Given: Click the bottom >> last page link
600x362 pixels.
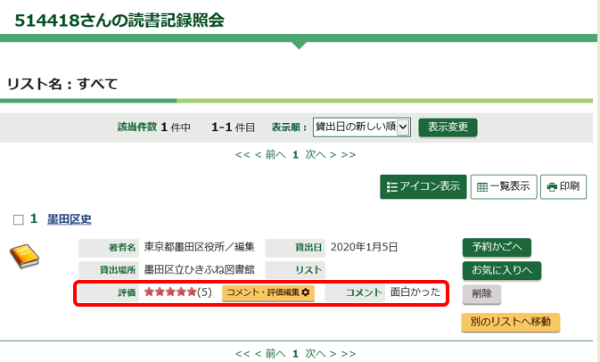Looking at the screenshot, I should [349, 353].
